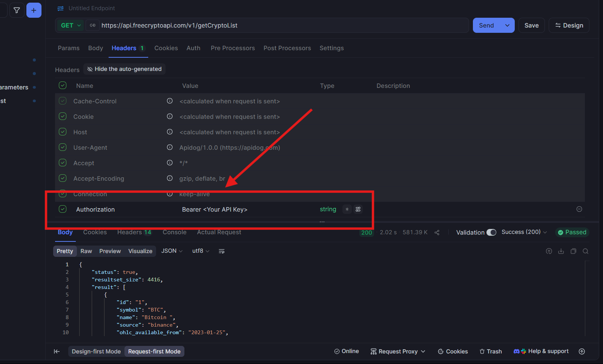The image size is (603, 364).
Task: Select the Raw response view
Action: point(86,251)
